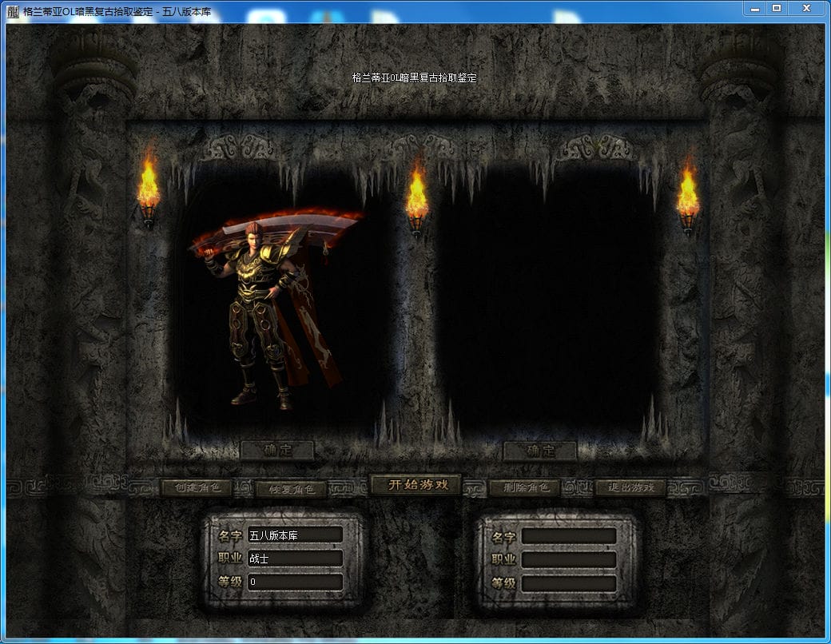Click the 职业 field showing 战士
This screenshot has height=644, width=831.
click(x=295, y=559)
